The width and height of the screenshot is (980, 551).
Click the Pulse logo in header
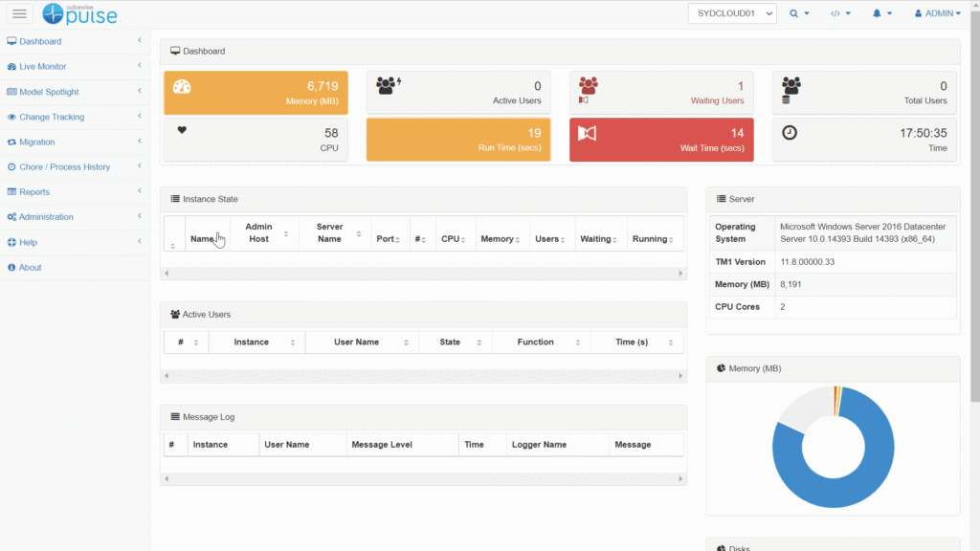pyautogui.click(x=79, y=13)
